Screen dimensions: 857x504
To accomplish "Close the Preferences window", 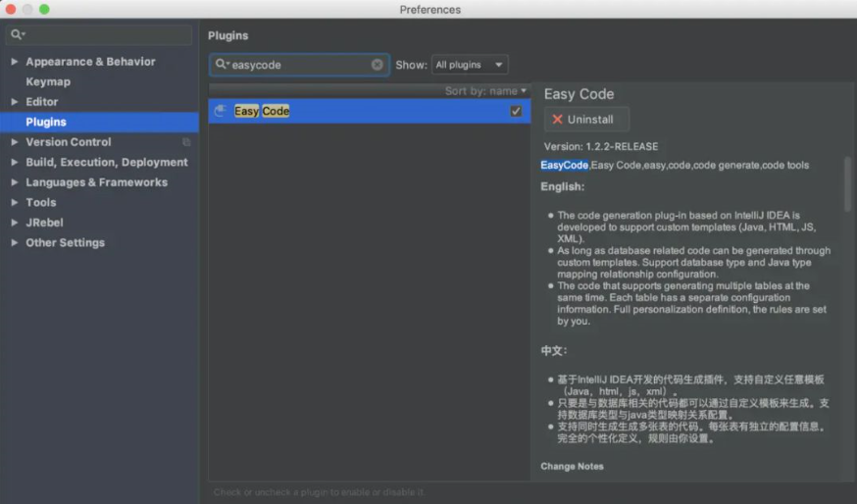I will (x=11, y=9).
